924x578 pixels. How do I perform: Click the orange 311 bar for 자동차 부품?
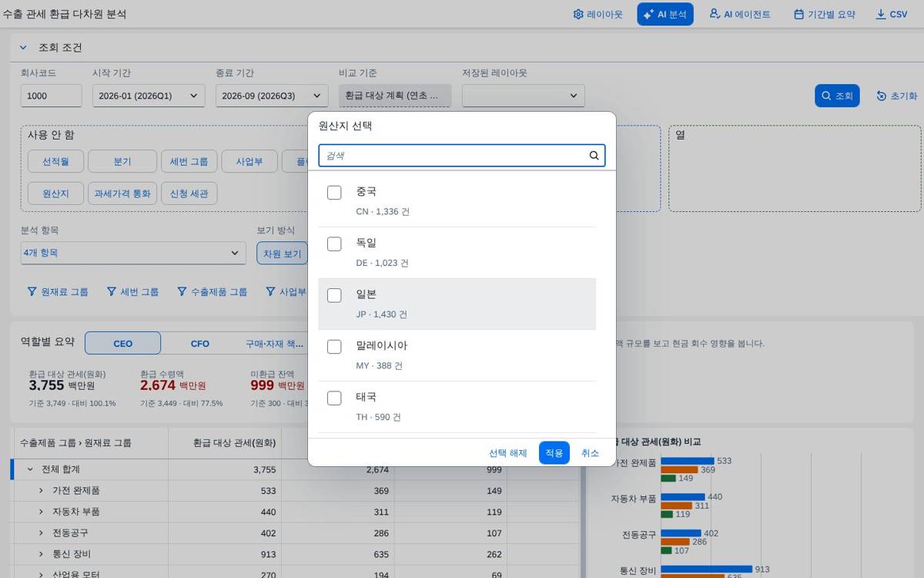(x=676, y=506)
